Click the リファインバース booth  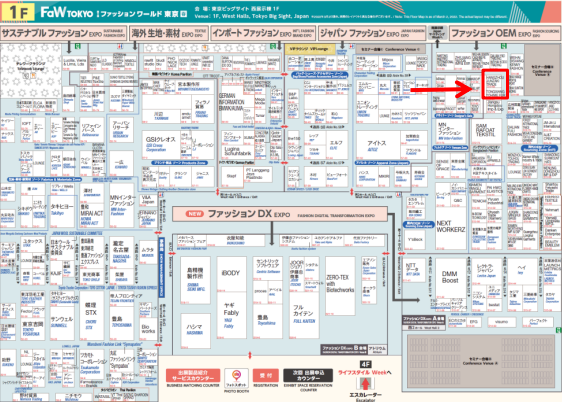[x=91, y=130]
